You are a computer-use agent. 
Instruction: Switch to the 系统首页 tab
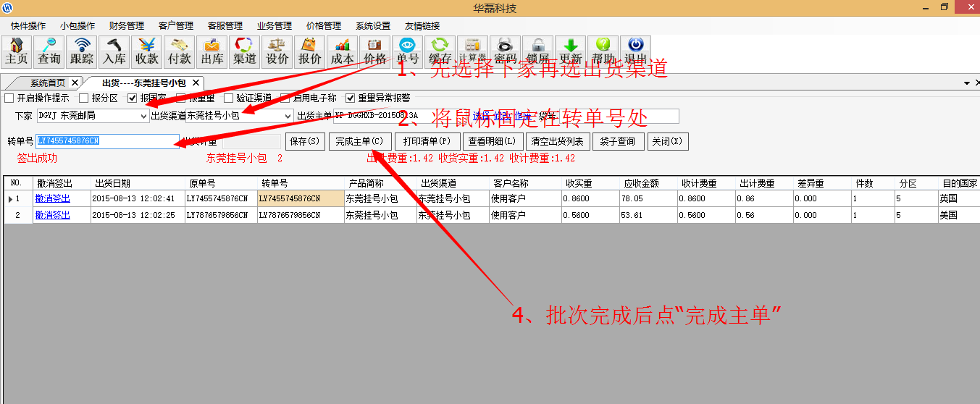[x=48, y=83]
